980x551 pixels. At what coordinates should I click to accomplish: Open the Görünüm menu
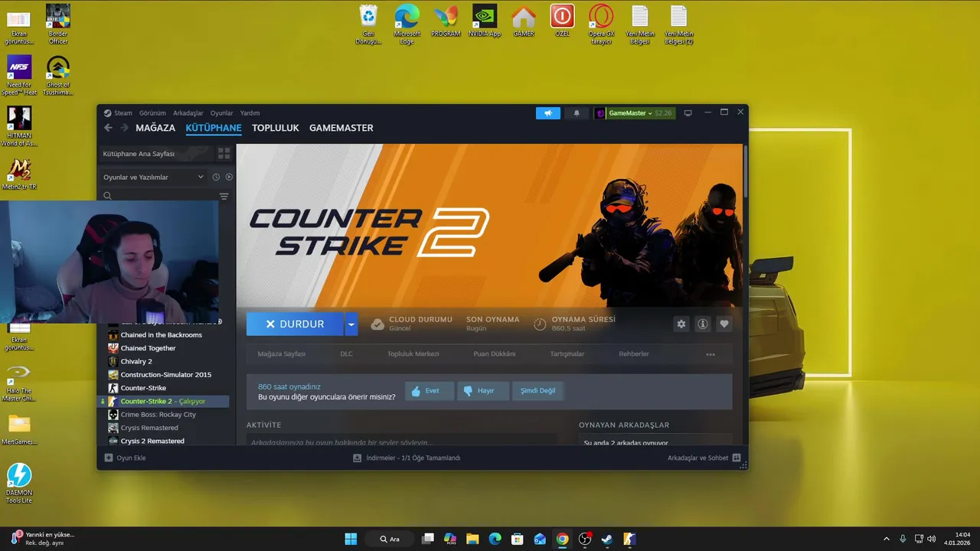(152, 113)
